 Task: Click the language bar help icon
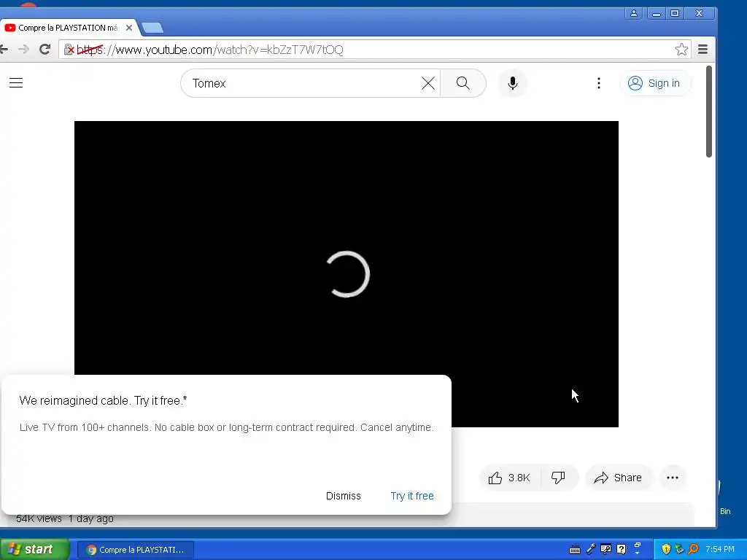(x=622, y=550)
